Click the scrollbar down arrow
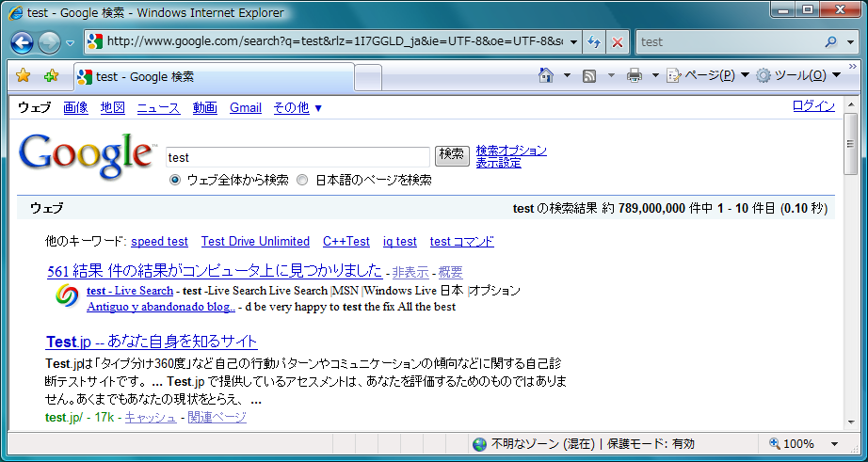Viewport: 868px width, 462px height. coord(851,423)
